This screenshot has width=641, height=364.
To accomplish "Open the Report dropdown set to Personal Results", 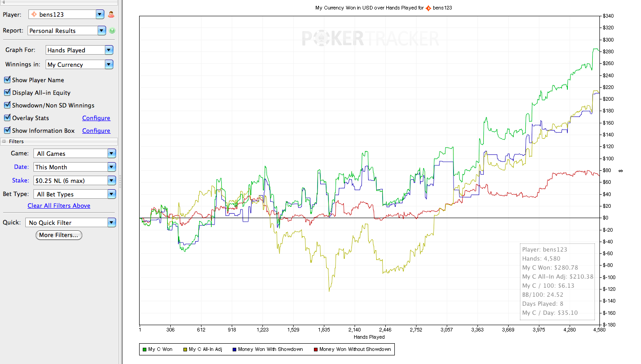I will point(67,31).
